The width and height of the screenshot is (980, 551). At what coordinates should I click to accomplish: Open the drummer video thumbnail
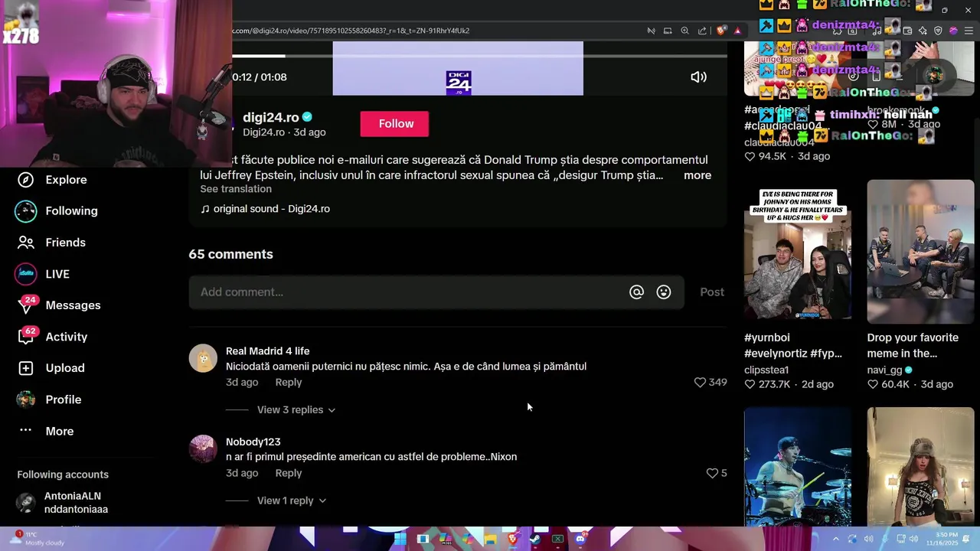click(798, 467)
